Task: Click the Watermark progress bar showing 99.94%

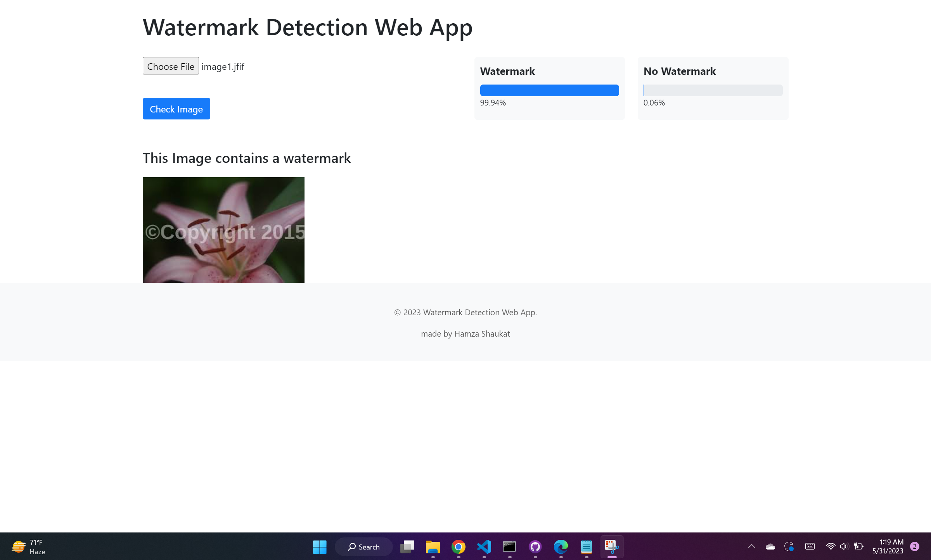Action: pos(549,90)
